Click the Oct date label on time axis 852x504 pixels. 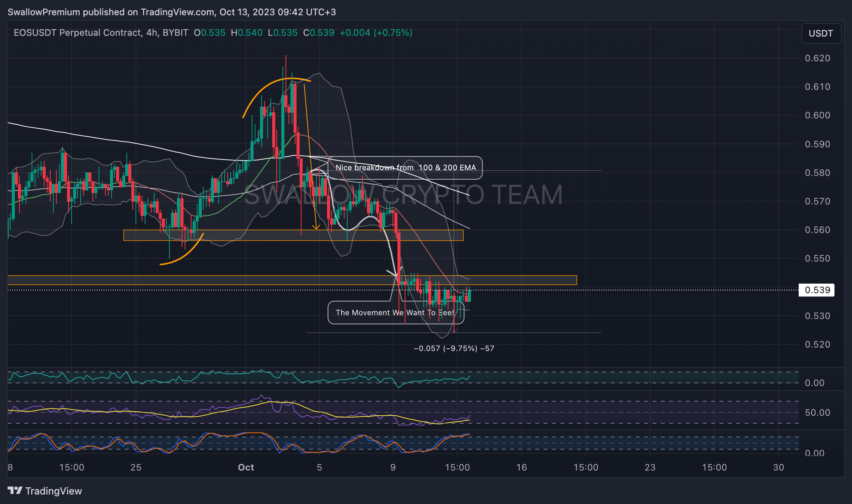[246, 467]
